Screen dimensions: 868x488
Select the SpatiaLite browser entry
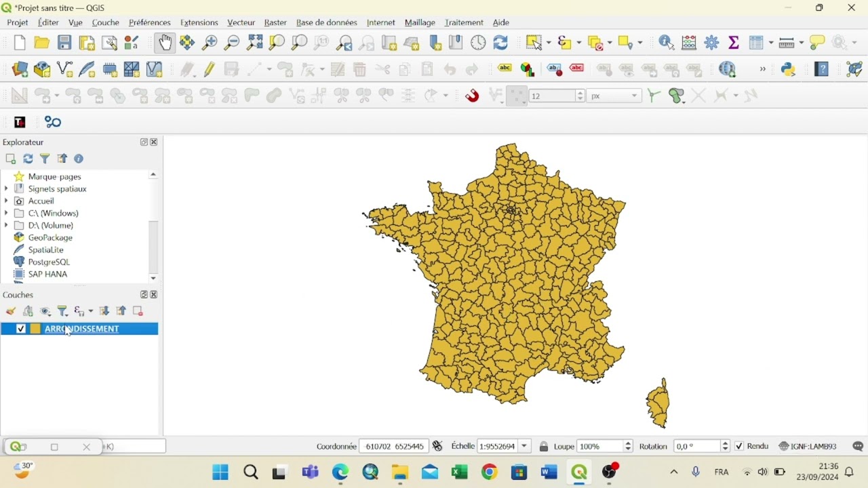pyautogui.click(x=46, y=251)
